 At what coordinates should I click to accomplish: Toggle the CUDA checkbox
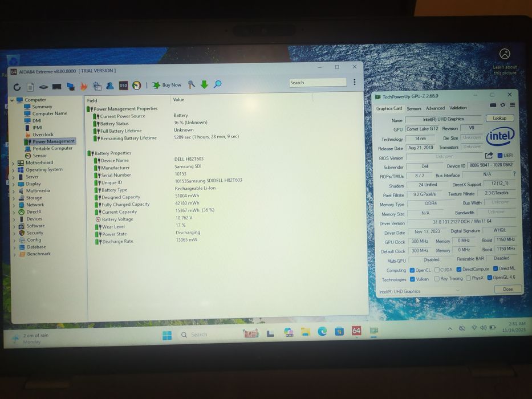[x=437, y=270]
